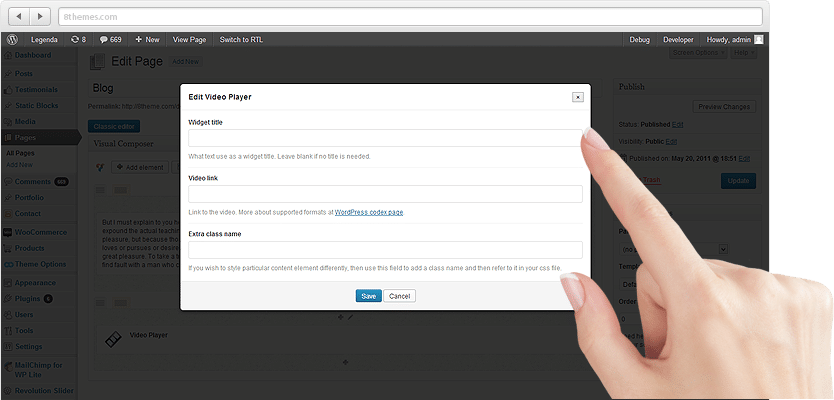The width and height of the screenshot is (834, 400).
Task: Select Add New under Pages submenu
Action: click(x=19, y=165)
